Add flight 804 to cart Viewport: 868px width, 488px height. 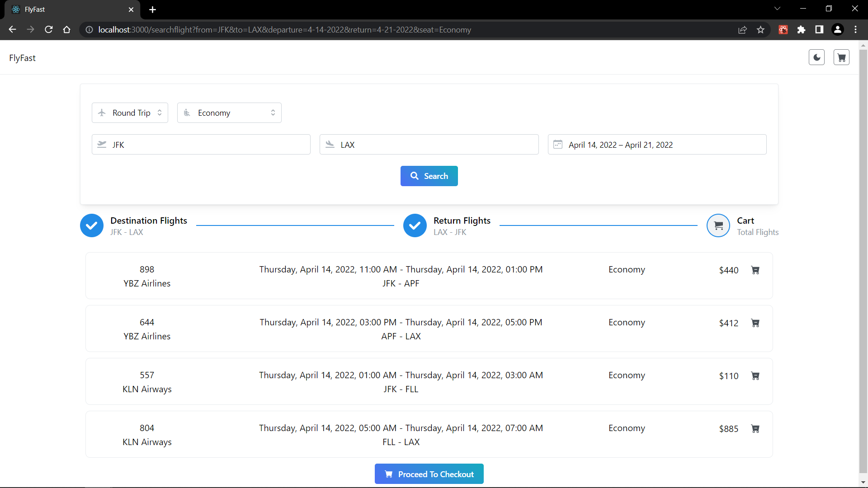pyautogui.click(x=755, y=429)
